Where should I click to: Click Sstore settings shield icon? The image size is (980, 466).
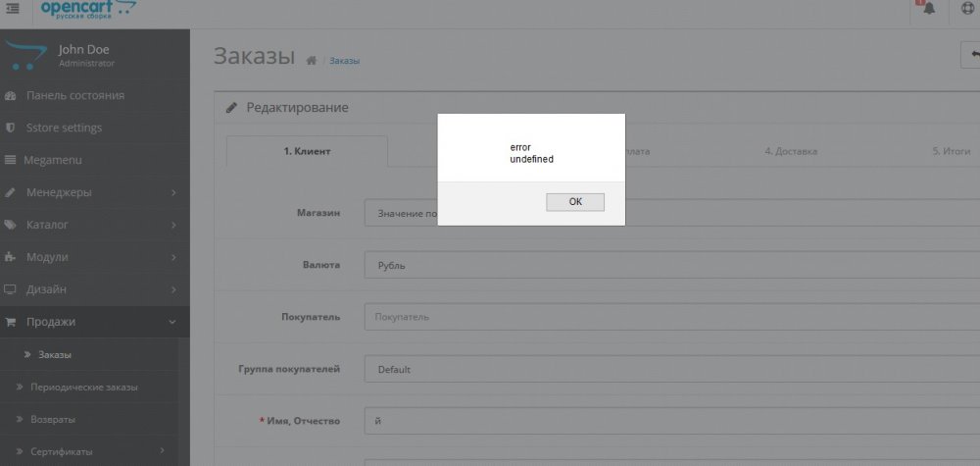pos(10,128)
